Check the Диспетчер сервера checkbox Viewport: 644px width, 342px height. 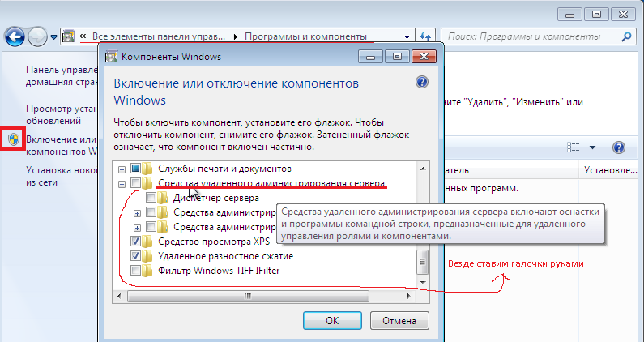coord(151,198)
